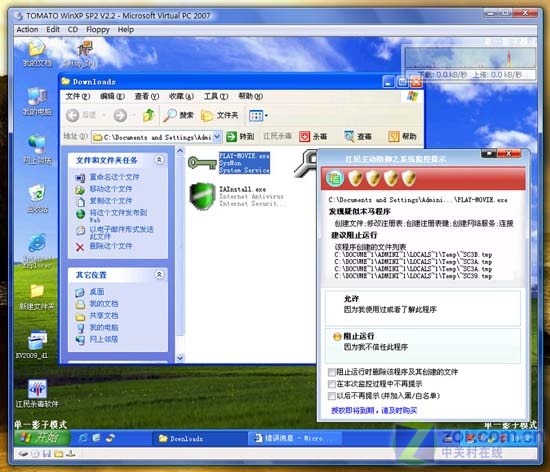Click the task pane scroll-up arrow
550x472 pixels.
tap(180, 151)
